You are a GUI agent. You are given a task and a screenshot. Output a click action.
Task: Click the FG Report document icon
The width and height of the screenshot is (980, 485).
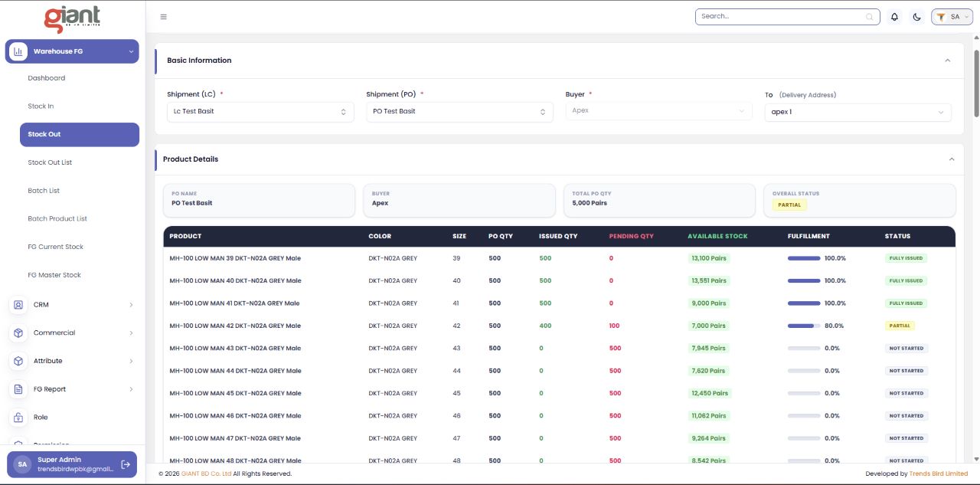[x=18, y=389]
